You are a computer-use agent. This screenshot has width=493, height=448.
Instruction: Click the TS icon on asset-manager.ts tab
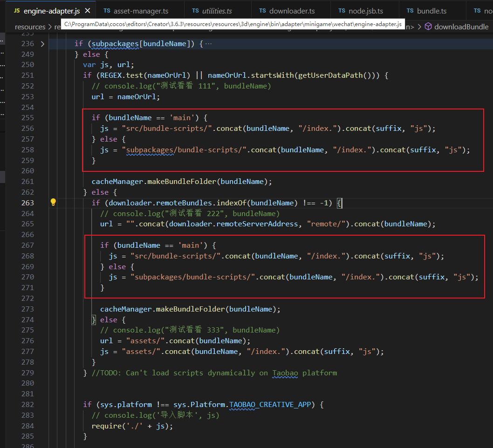tap(107, 11)
